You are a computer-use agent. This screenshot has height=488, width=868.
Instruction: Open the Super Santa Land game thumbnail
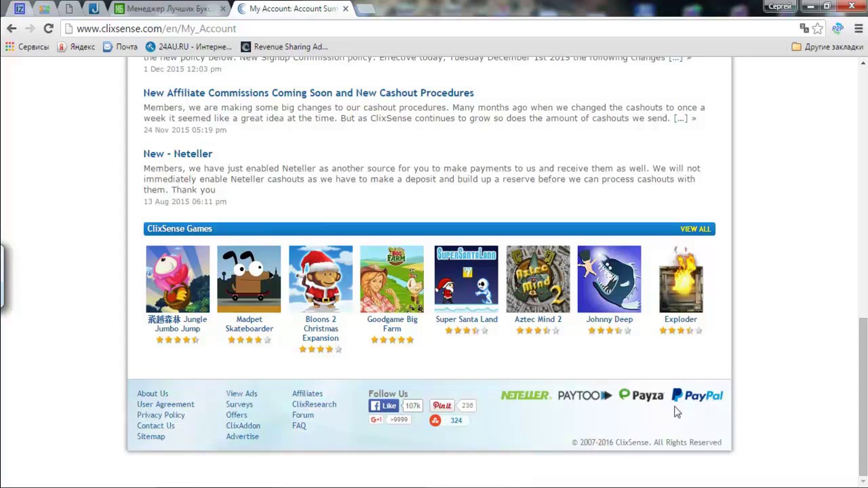coord(467,279)
